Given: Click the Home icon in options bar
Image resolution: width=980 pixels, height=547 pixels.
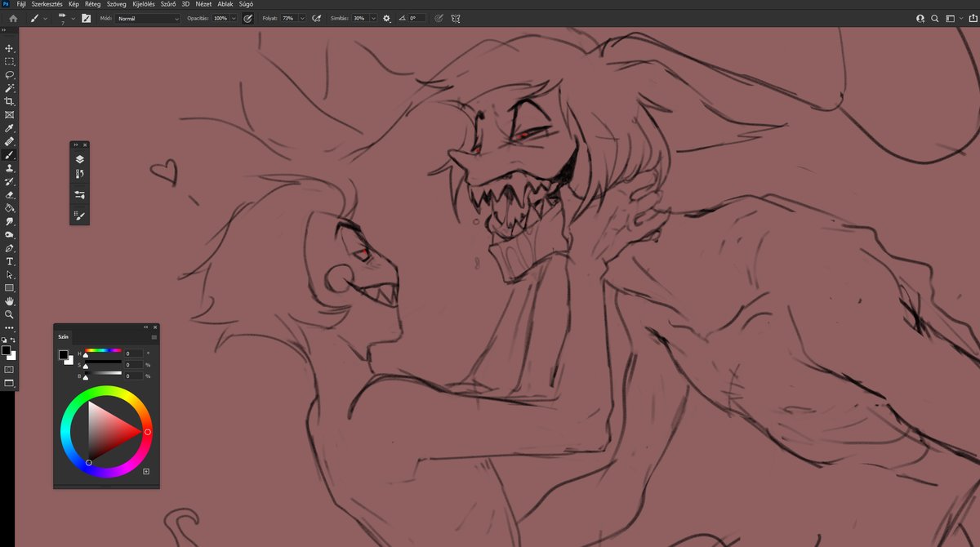Looking at the screenshot, I should pos(12,18).
